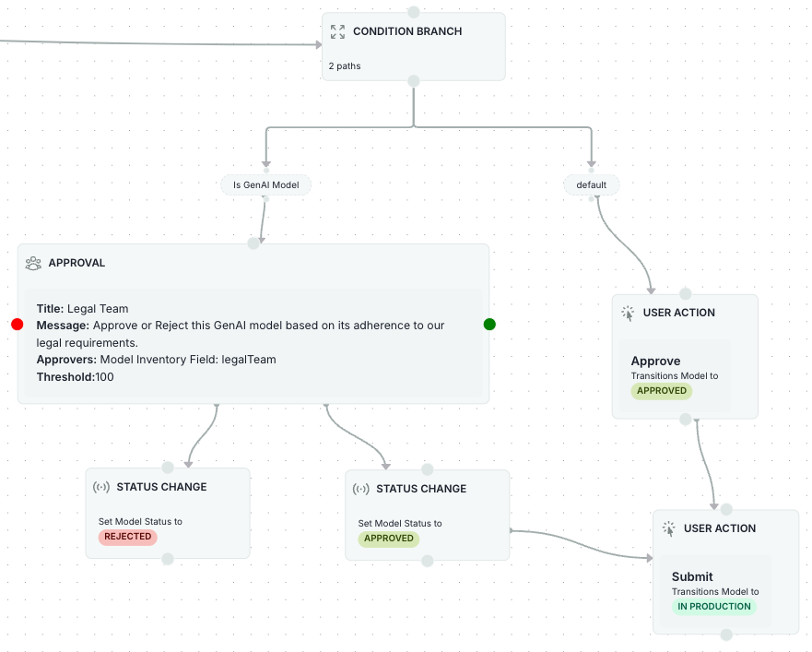The width and height of the screenshot is (812, 652).
Task: Click the wand icon on the Submit User Action
Action: [668, 528]
